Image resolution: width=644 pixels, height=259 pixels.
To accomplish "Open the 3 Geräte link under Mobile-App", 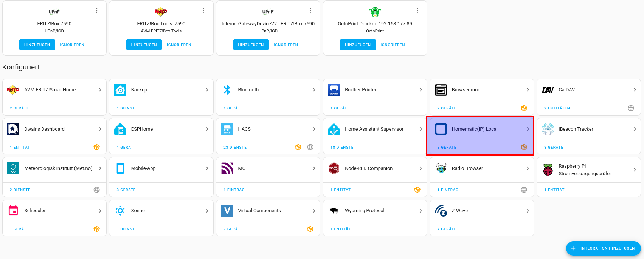I will [126, 190].
